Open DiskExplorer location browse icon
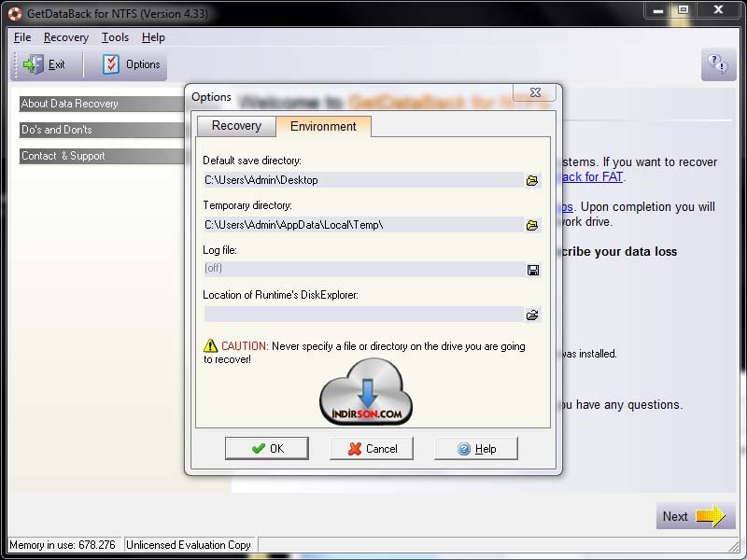The width and height of the screenshot is (747, 560). 532,315
